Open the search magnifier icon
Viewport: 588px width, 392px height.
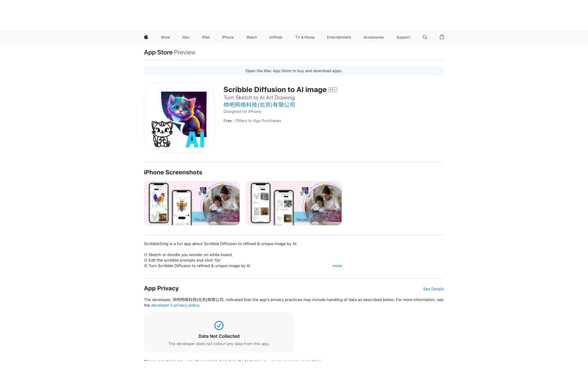pos(425,37)
